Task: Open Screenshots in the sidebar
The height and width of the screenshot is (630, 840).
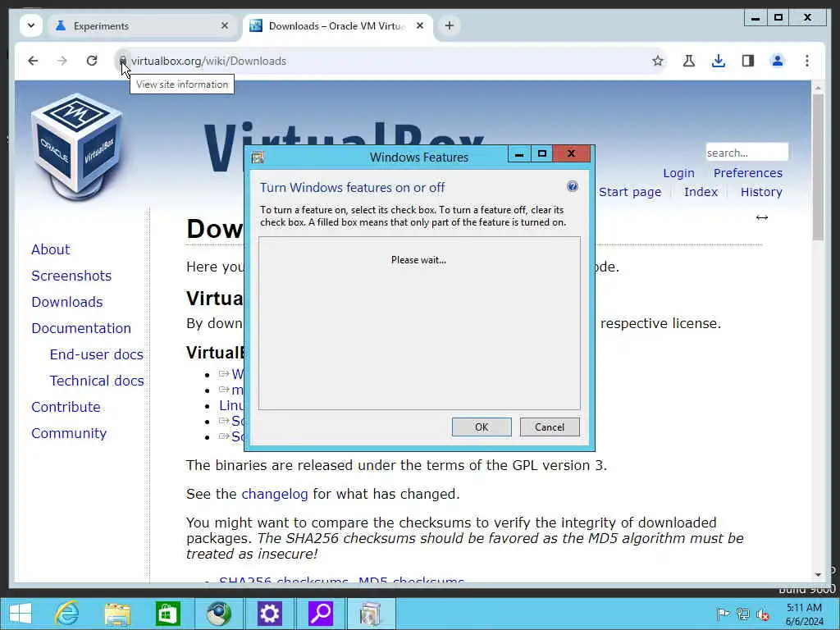Action: [71, 276]
